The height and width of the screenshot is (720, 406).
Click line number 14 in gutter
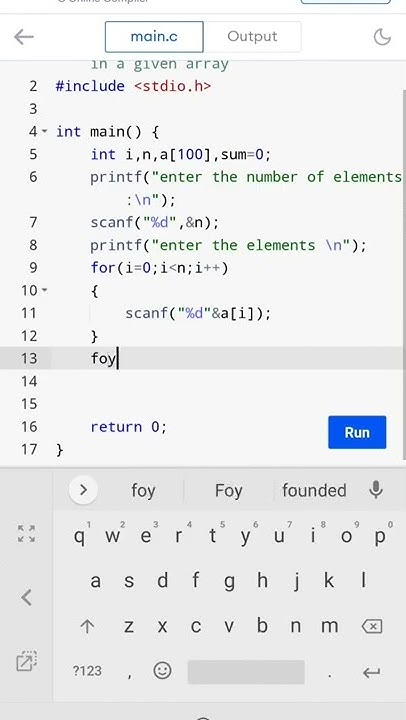click(x=29, y=381)
